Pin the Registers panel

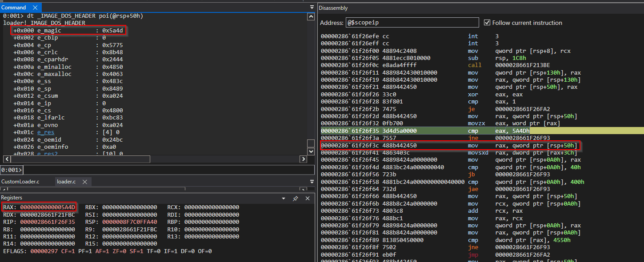tap(295, 198)
